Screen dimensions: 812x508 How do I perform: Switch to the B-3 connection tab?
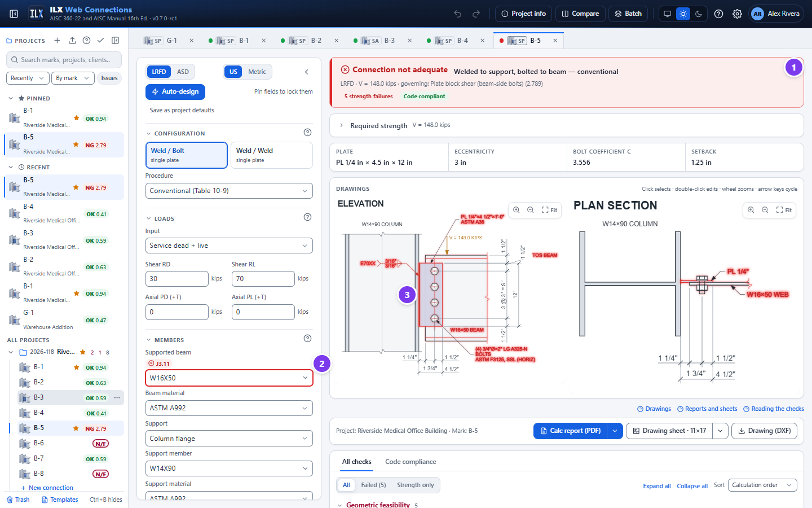coord(383,41)
